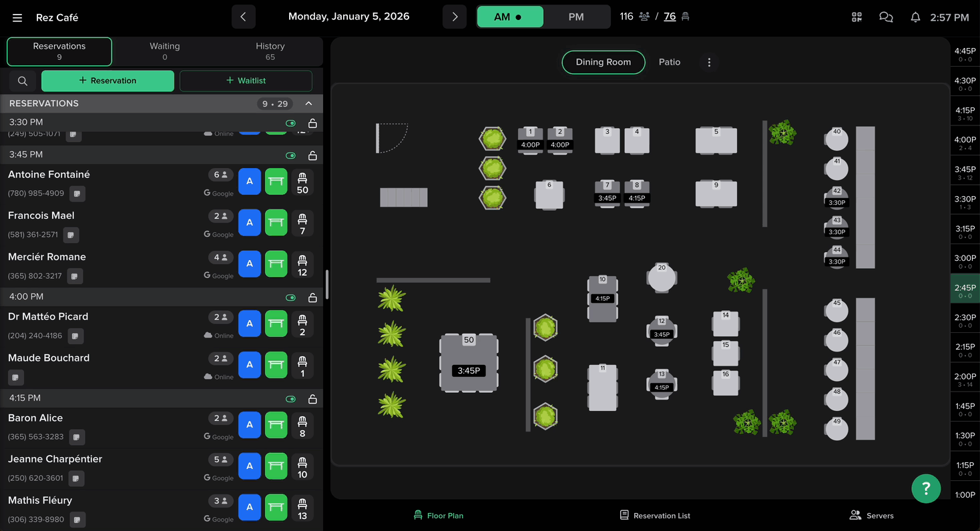Switch the shift to PM

point(576,17)
